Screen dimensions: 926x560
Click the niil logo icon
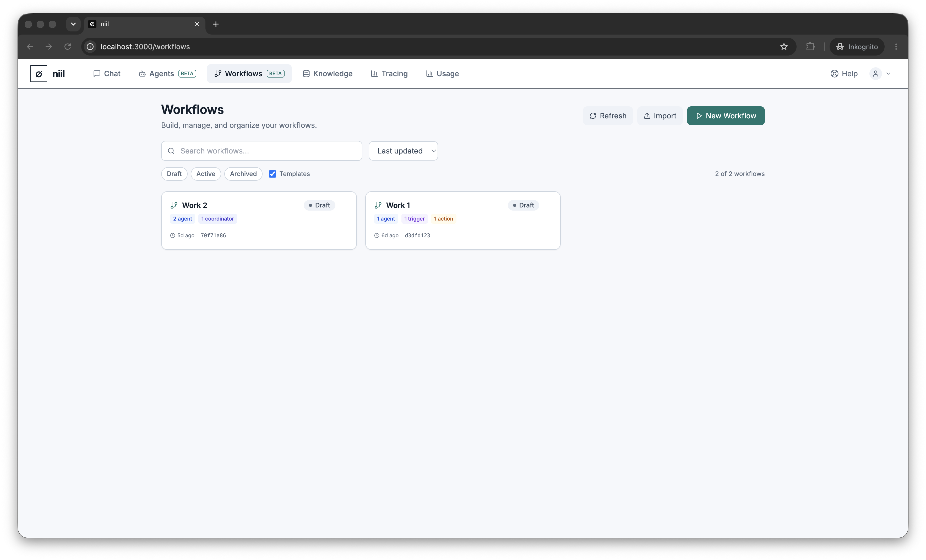[x=39, y=74]
